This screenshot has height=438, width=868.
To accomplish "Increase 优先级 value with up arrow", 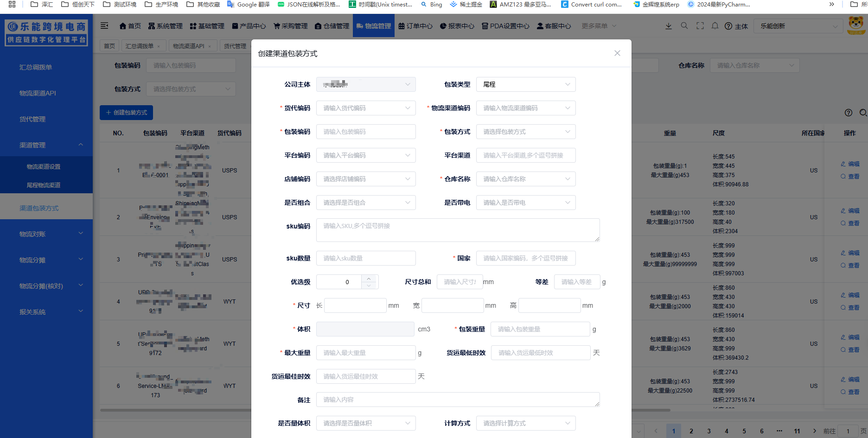I will 369,279.
